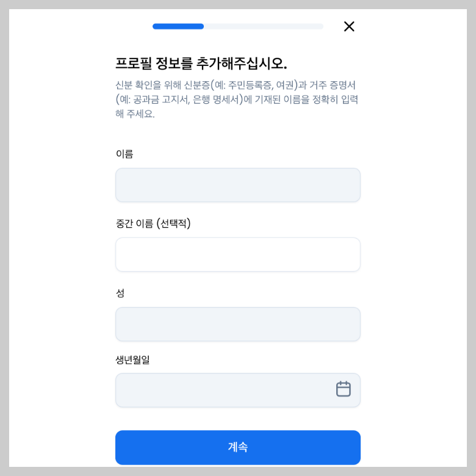The width and height of the screenshot is (476, 476).
Task: Click the gray identity verification description paragraph
Action: click(237, 99)
